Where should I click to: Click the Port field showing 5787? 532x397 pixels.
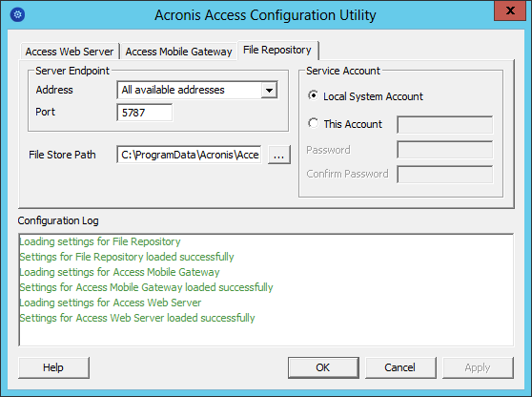click(145, 113)
